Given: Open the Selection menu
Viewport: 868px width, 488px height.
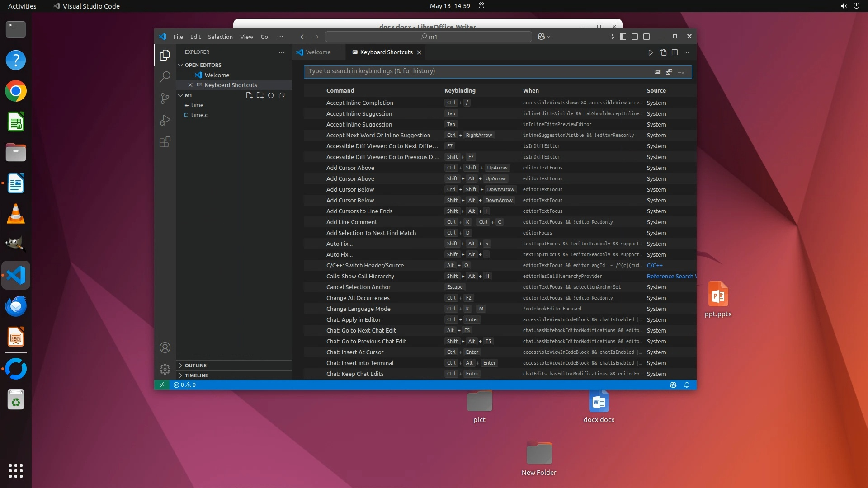Looking at the screenshot, I should (x=220, y=37).
